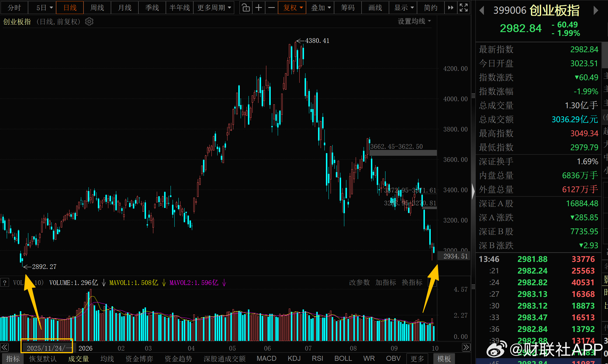Go to previous index with left triangle
The image size is (608, 364).
482,10
